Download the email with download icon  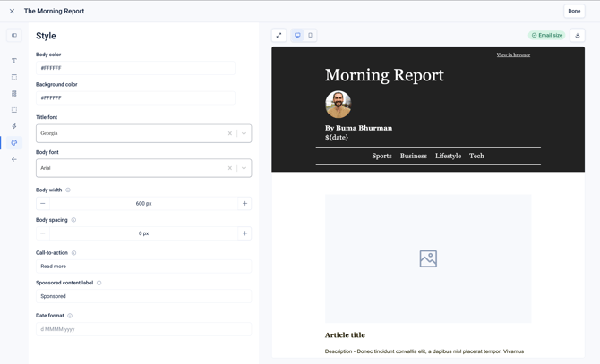[578, 35]
